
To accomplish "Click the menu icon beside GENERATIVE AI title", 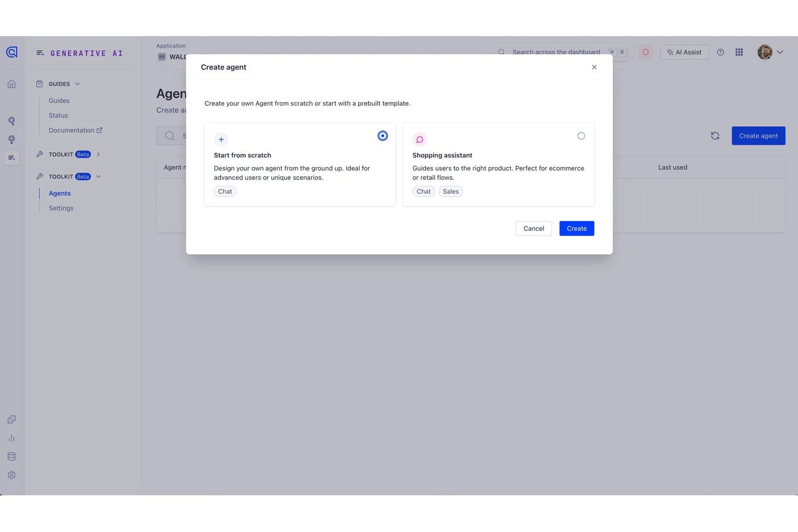I will 40,53.
